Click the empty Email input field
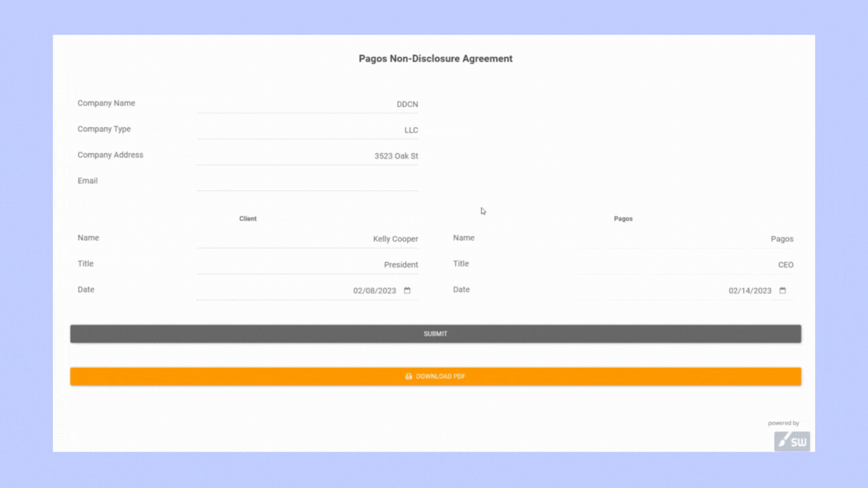The width and height of the screenshot is (868, 488). (307, 182)
